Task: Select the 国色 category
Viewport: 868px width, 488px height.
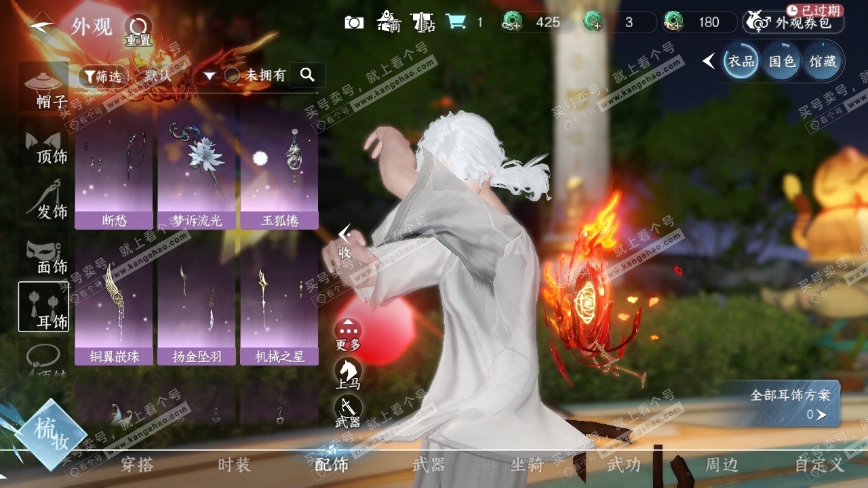Action: 781,62
